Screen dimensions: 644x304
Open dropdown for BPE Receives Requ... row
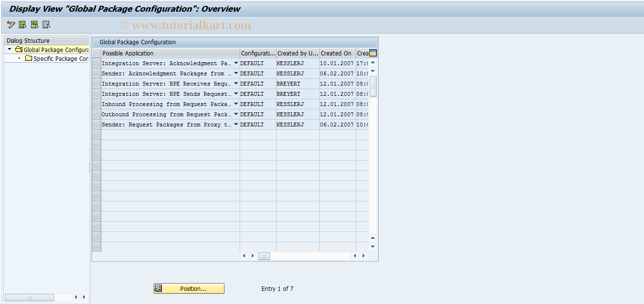tap(236, 84)
